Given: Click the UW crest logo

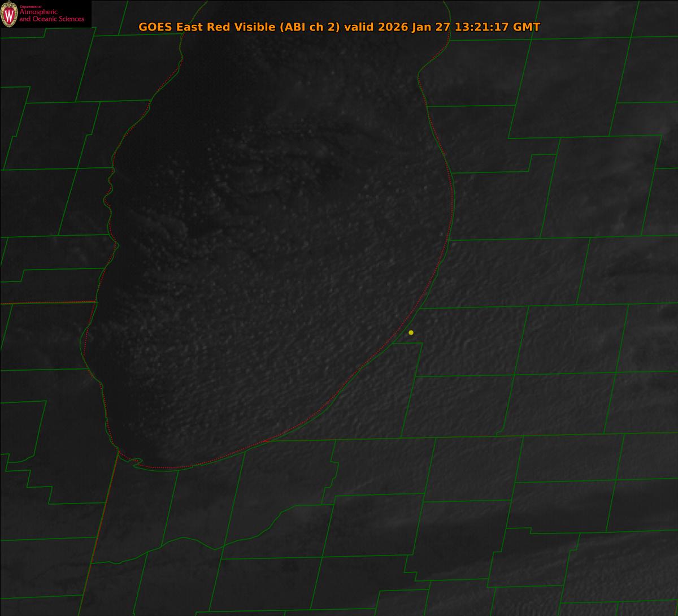Looking at the screenshot, I should 9,14.
